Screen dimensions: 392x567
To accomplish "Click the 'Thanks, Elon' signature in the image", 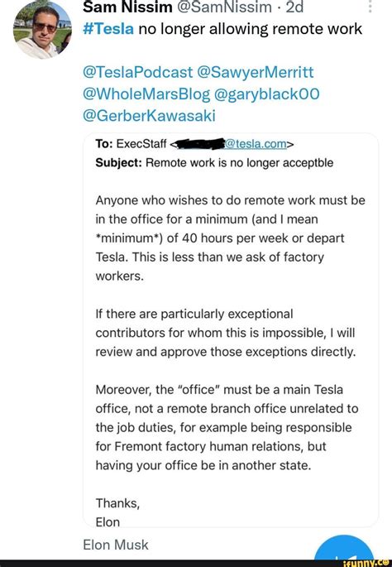I will [117, 512].
